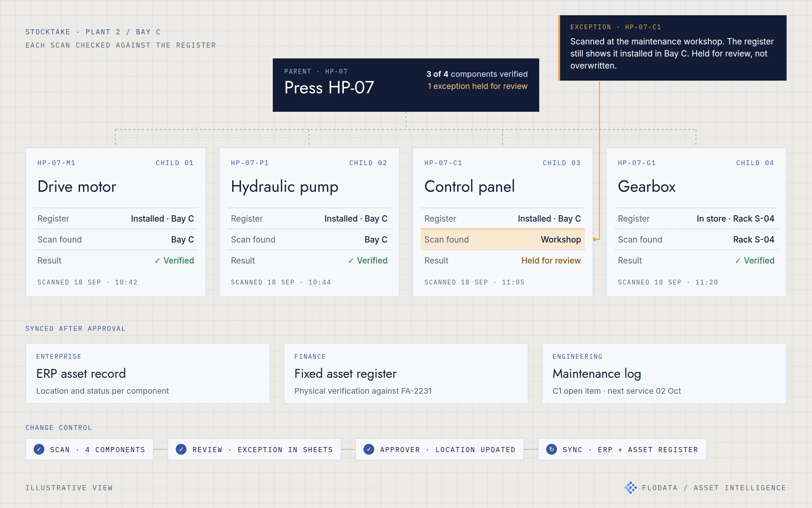Screen dimensions: 812x508
Task: Click the Held for review result
Action: pos(551,260)
